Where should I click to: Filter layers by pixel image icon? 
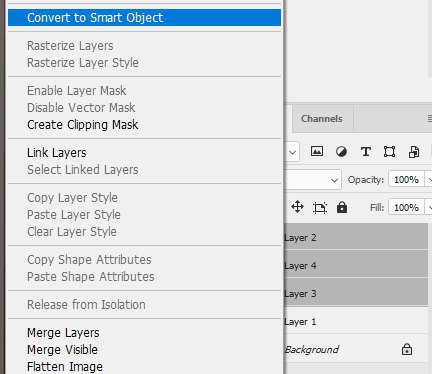click(x=317, y=152)
